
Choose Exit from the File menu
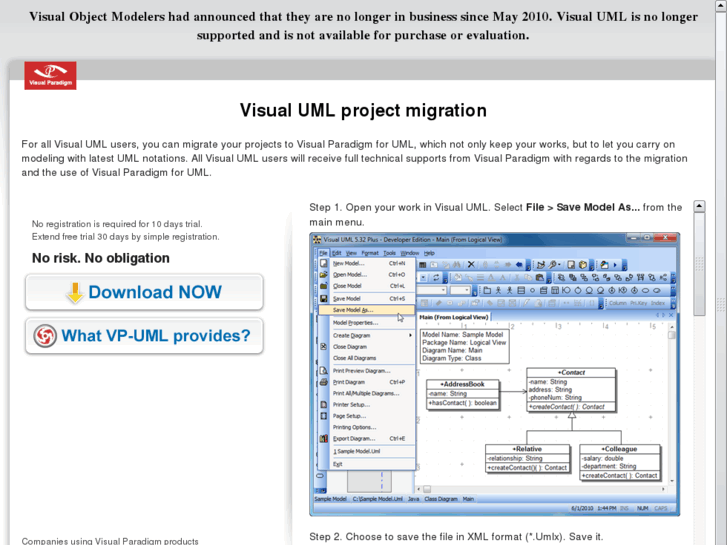tap(338, 464)
